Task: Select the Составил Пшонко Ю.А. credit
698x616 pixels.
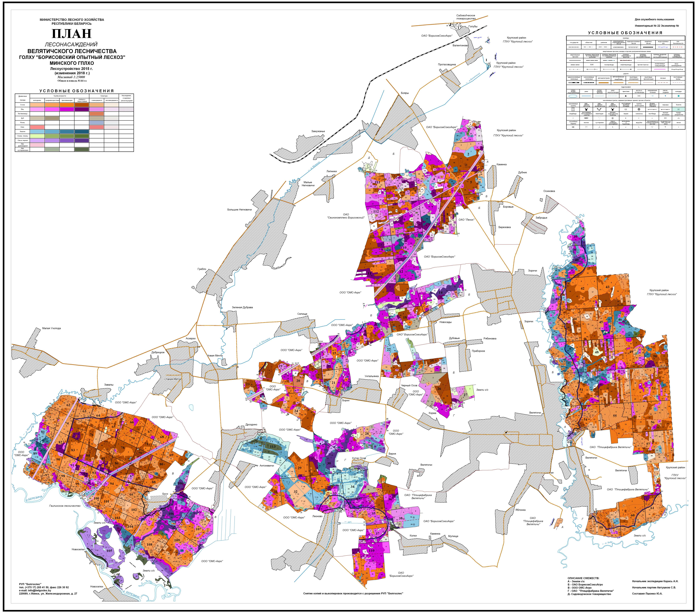Action: point(647,594)
